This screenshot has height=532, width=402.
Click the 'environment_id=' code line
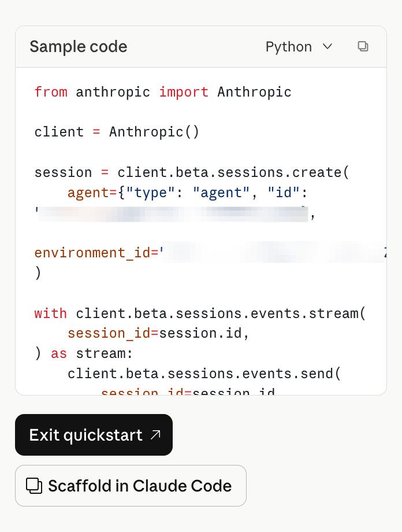(x=210, y=253)
